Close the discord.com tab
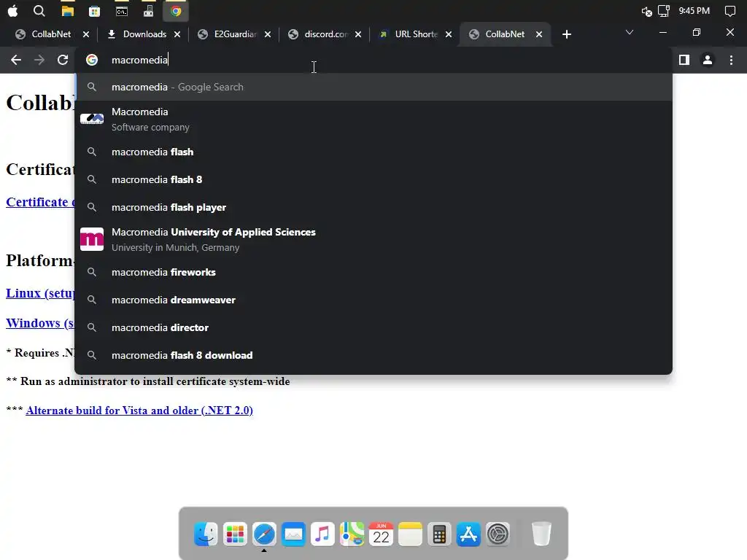The height and width of the screenshot is (560, 747). point(358,34)
